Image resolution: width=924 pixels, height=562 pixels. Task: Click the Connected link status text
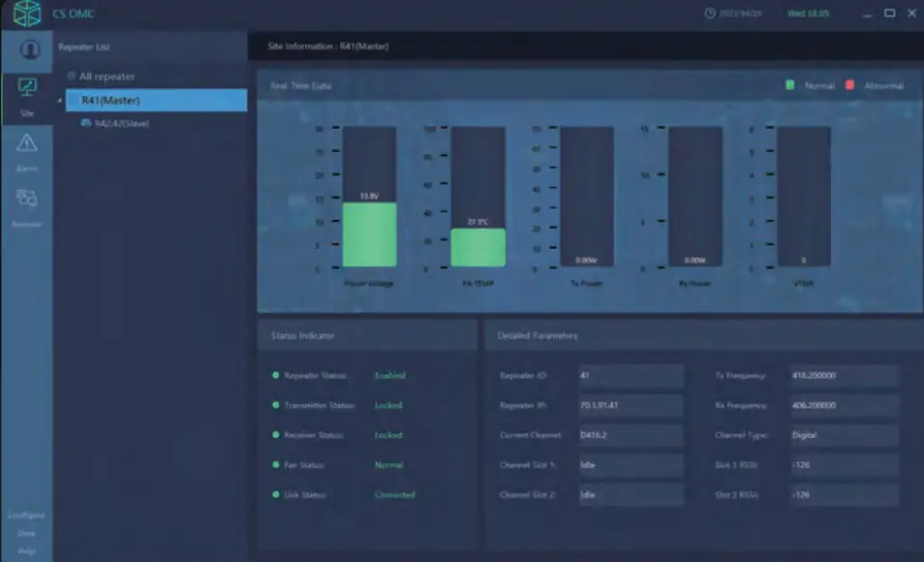click(x=395, y=494)
